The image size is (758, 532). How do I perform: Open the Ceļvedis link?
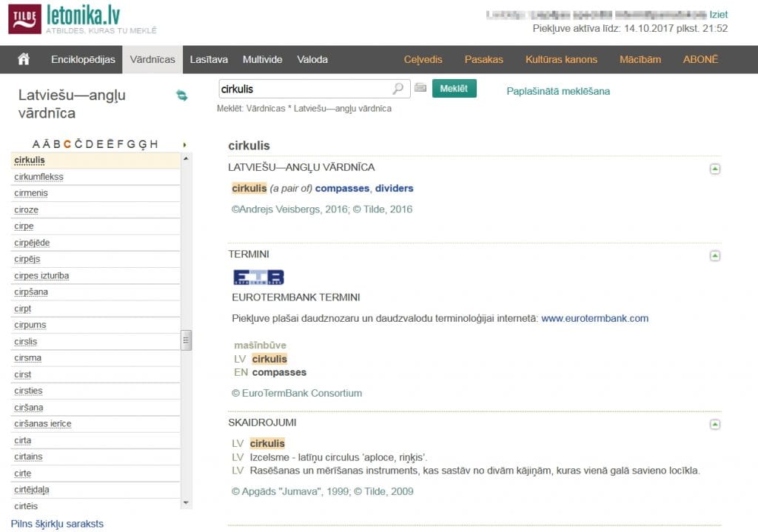[423, 59]
